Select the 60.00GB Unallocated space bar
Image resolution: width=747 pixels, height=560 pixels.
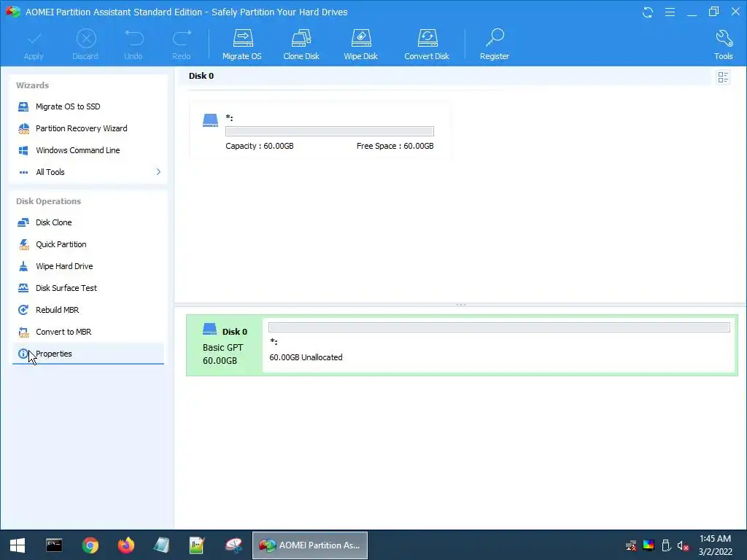499,327
